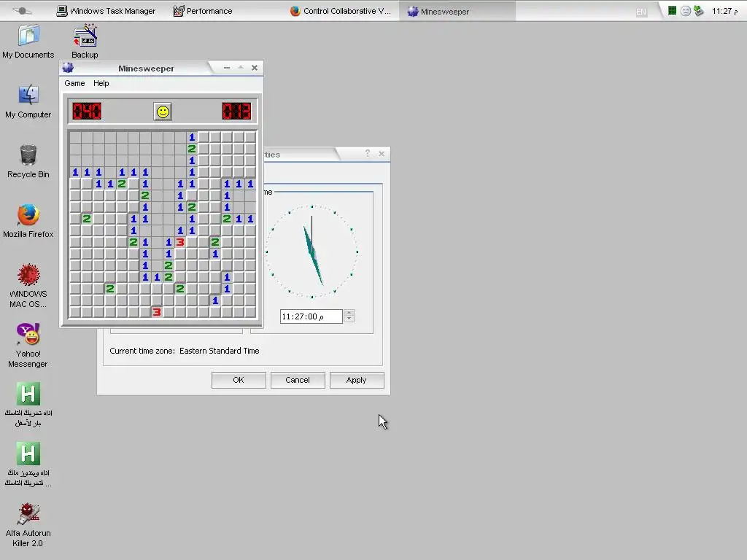Open the start orb on the taskbar
Viewport: 747px width, 560px height.
pyautogui.click(x=22, y=10)
